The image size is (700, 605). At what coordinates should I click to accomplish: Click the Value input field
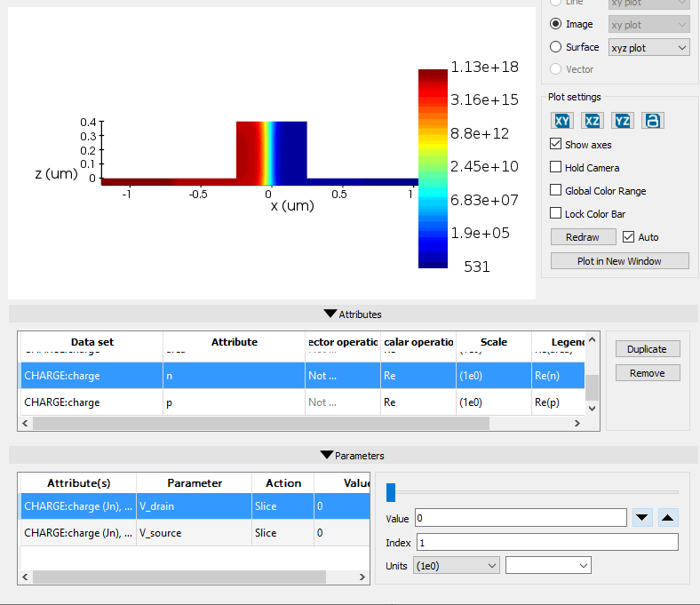pos(521,518)
